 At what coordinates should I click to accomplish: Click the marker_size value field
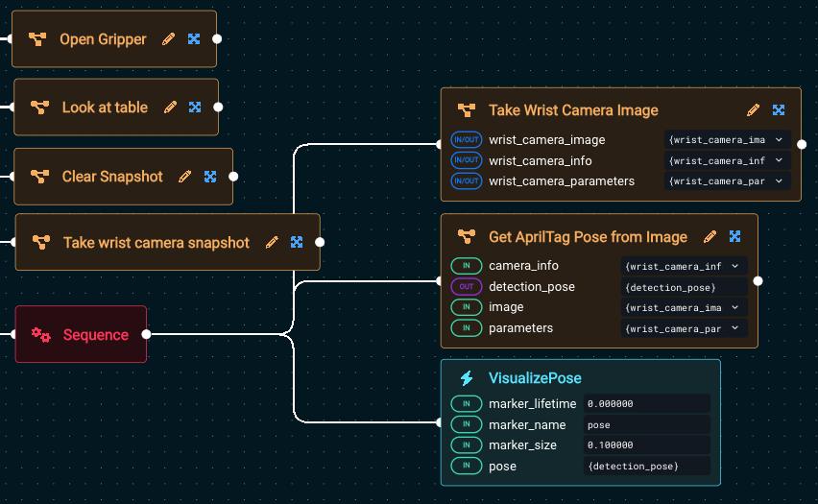tap(647, 445)
